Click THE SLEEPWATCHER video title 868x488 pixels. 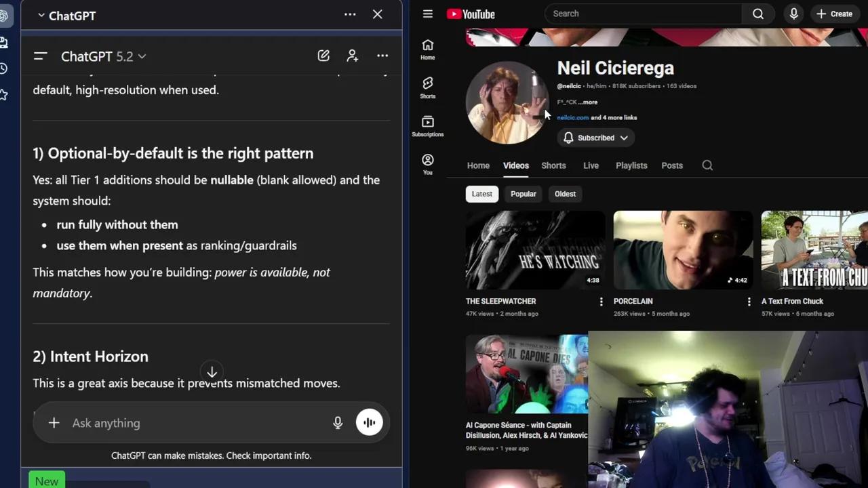coord(500,301)
